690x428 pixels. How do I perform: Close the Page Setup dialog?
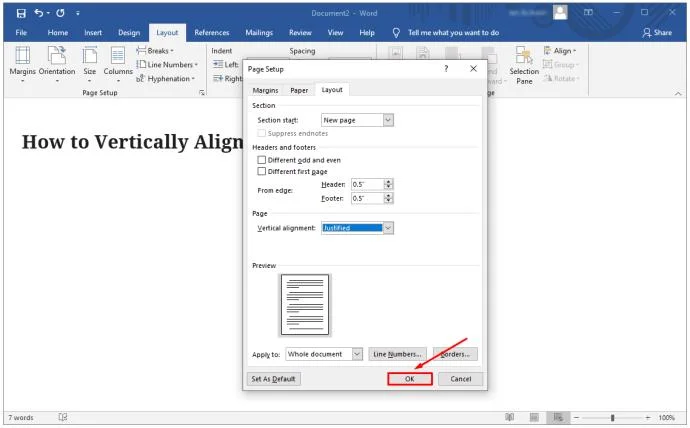pos(473,69)
